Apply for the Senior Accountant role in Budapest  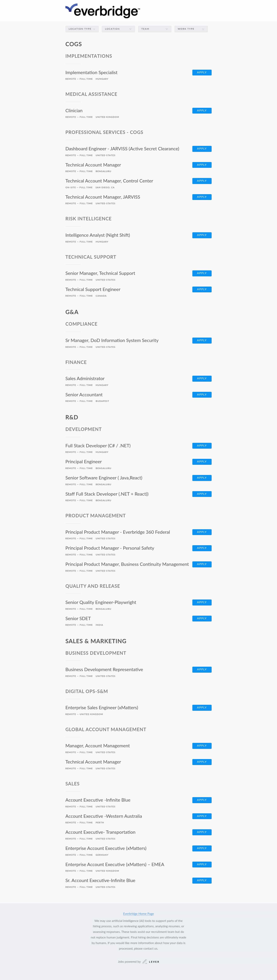coord(202,395)
